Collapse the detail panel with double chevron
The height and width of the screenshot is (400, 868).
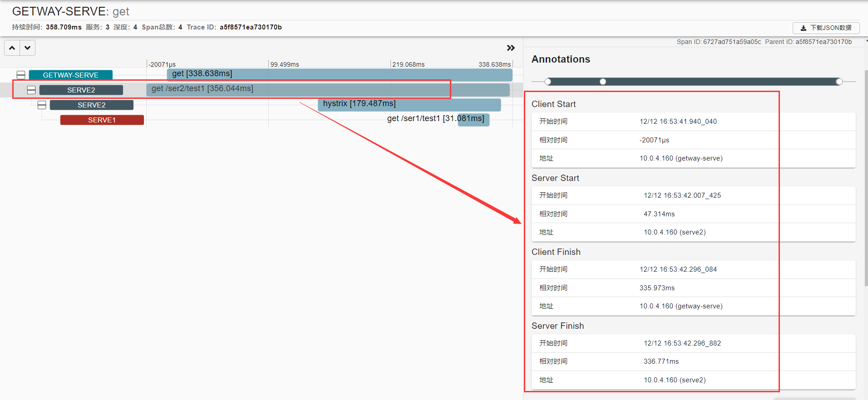(511, 48)
